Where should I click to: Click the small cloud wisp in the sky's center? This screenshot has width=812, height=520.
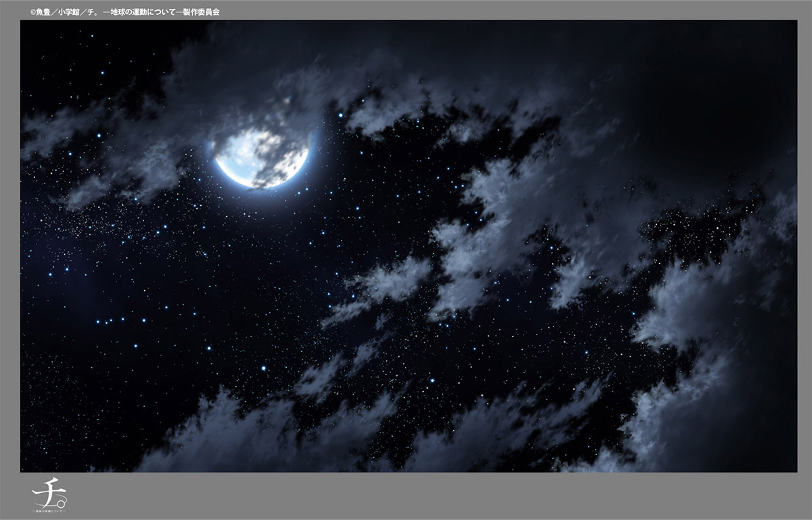click(392, 278)
